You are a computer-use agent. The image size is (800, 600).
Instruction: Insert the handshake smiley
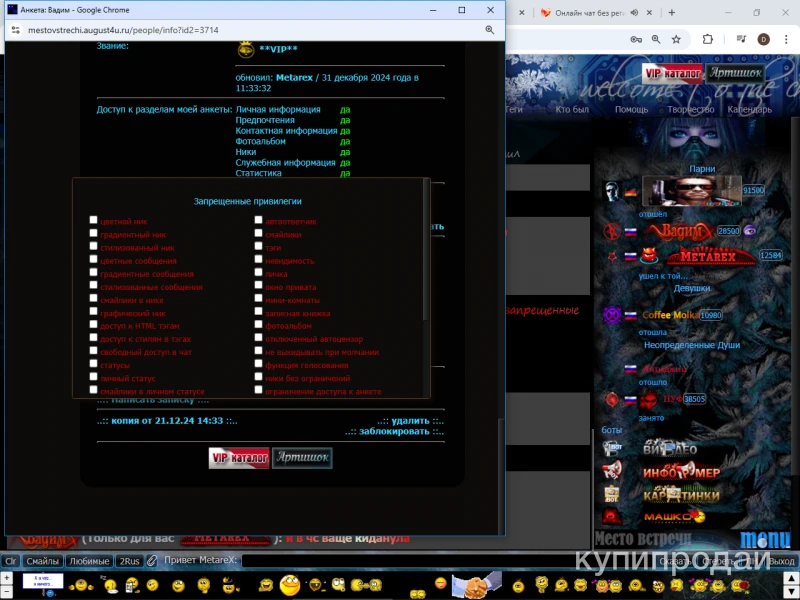point(477,585)
